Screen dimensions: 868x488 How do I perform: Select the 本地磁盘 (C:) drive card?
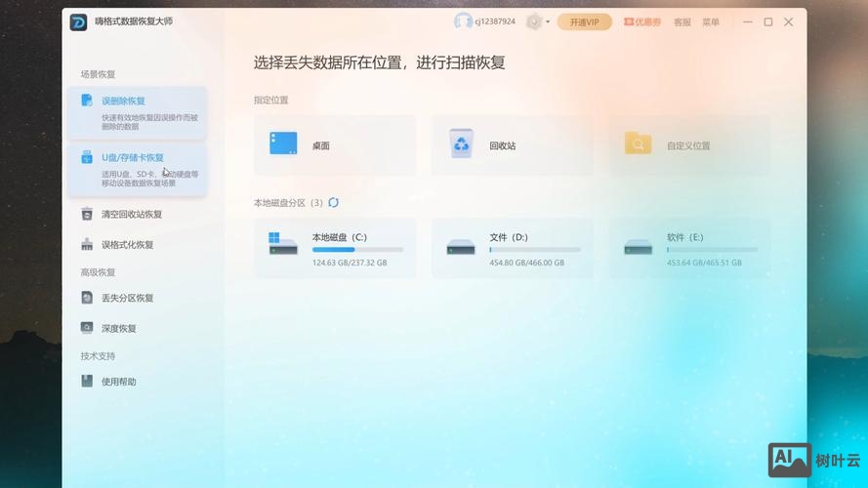coord(334,248)
